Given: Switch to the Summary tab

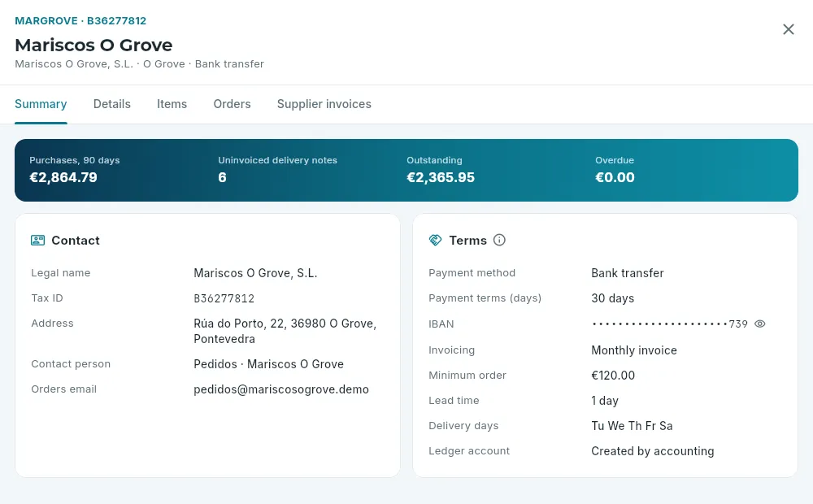Looking at the screenshot, I should coord(41,104).
